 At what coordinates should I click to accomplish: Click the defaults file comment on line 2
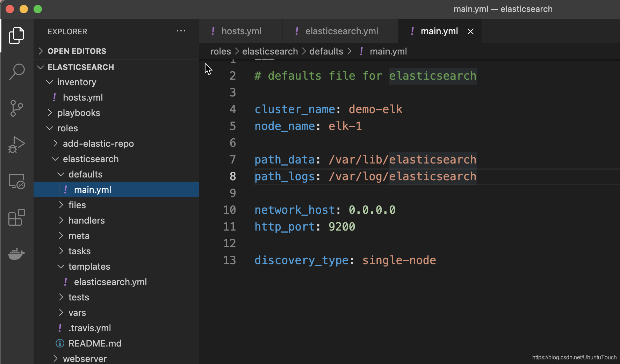pos(366,76)
